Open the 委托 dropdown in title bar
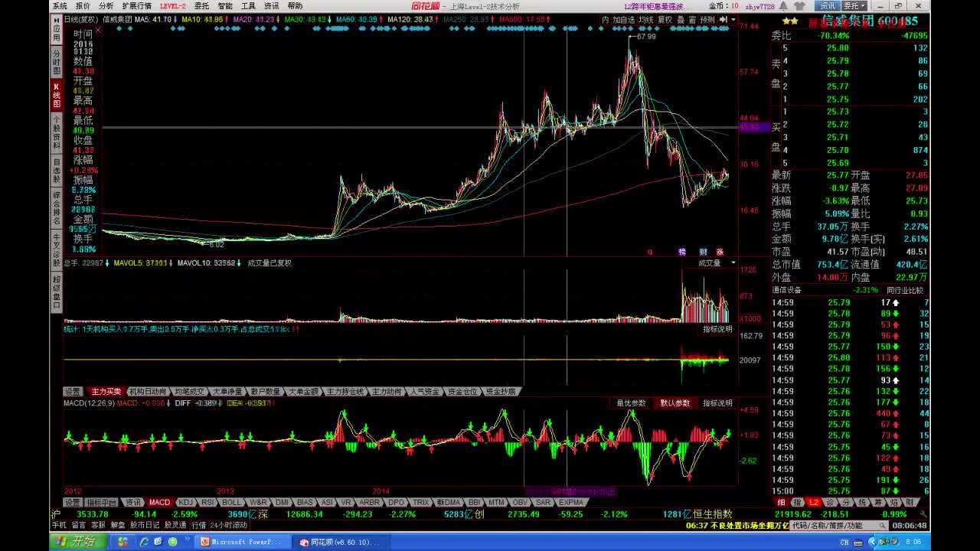The height and width of the screenshot is (551, 980). point(854,5)
